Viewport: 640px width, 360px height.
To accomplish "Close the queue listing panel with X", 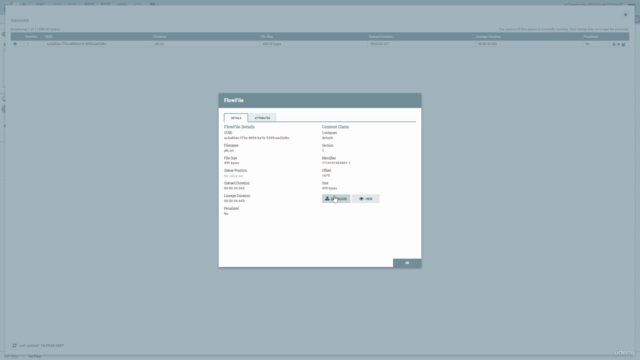I will [x=625, y=15].
